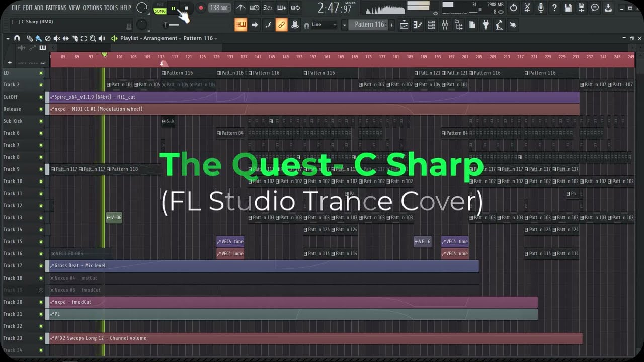
Task: Click the green playhead marker on timeline
Action: pyautogui.click(x=104, y=54)
